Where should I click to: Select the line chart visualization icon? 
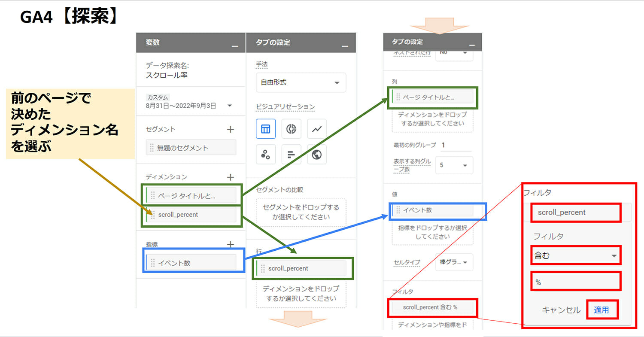point(317,129)
